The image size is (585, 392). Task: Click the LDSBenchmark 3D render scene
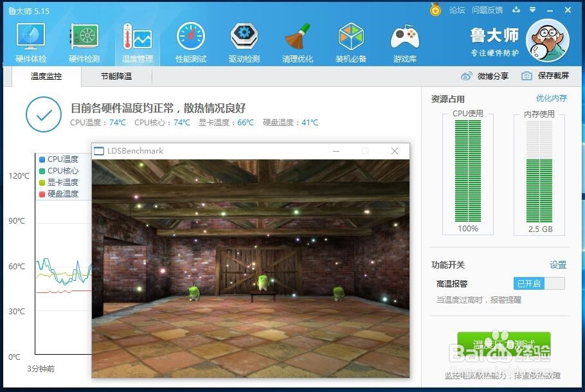pyautogui.click(x=251, y=269)
